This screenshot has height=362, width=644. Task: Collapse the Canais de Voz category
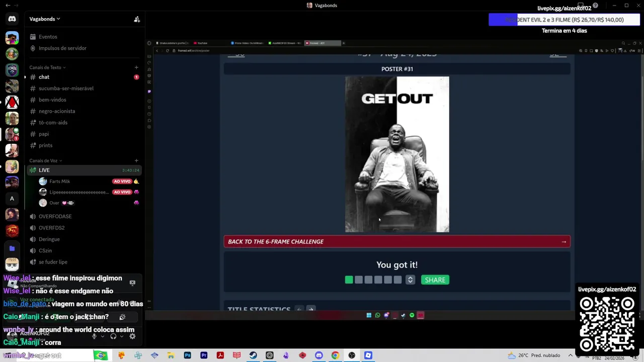[45, 160]
